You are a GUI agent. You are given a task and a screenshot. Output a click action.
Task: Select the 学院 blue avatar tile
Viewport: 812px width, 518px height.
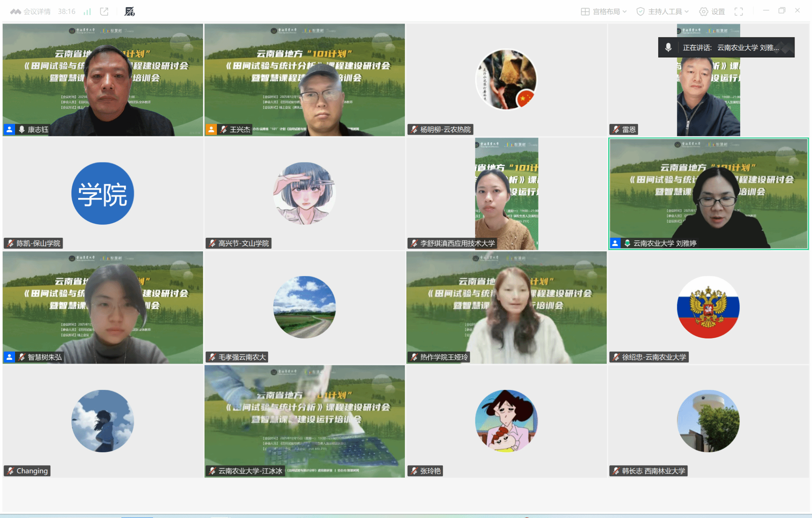(x=103, y=193)
